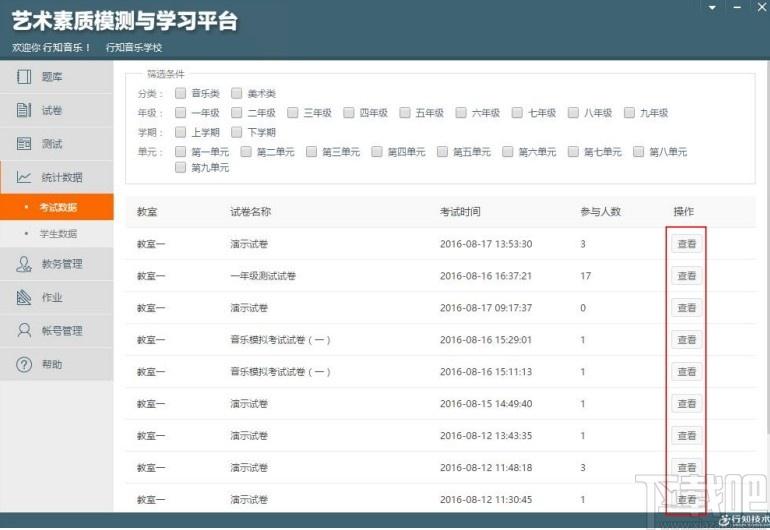Click participant count 17

585,276
